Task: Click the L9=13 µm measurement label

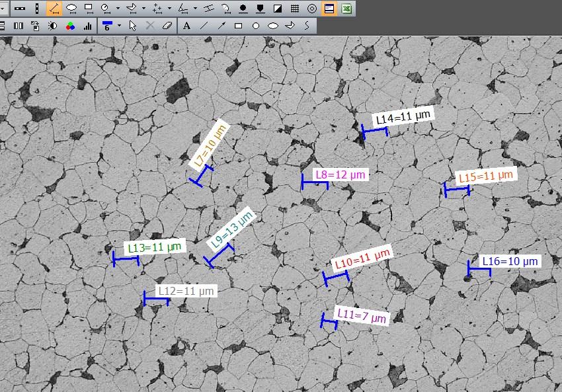Action: click(x=232, y=229)
